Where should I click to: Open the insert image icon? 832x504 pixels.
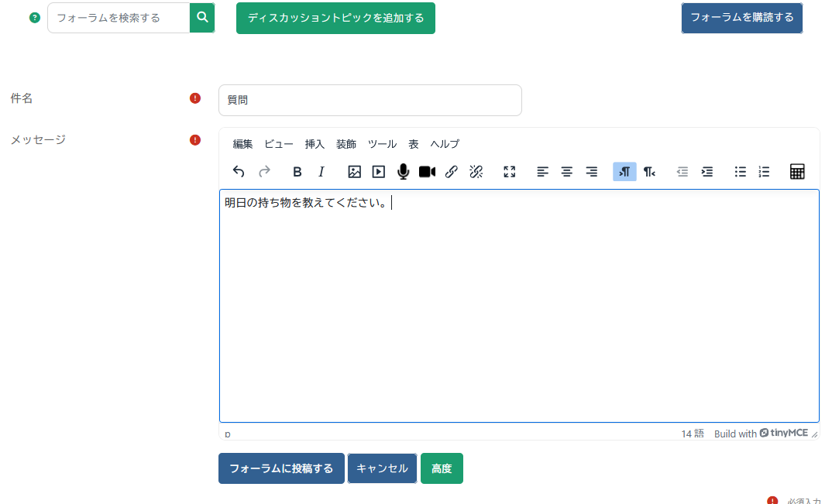pyautogui.click(x=354, y=171)
